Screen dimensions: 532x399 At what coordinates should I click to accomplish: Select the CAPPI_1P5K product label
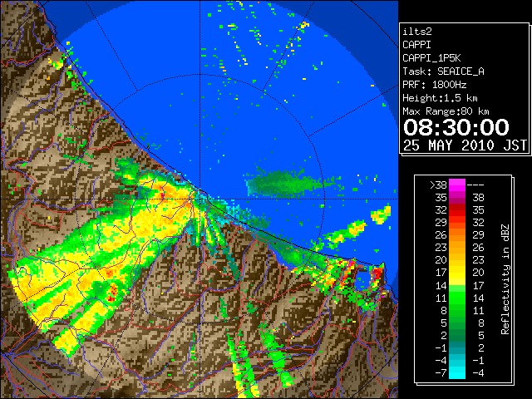tap(431, 58)
